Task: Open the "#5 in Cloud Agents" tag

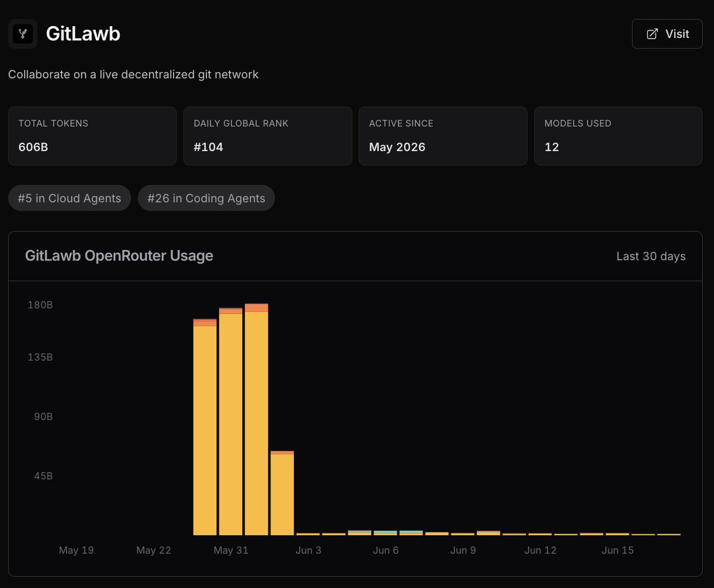Action: (x=70, y=198)
